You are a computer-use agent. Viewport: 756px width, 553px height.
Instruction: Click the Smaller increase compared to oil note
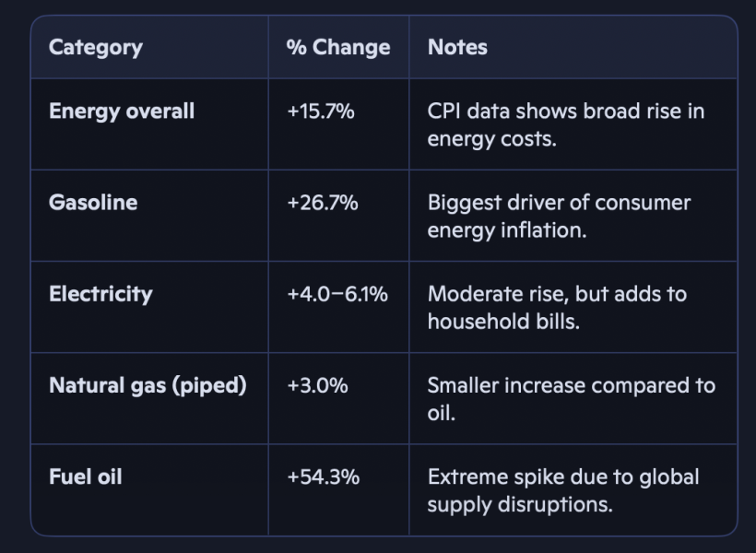click(572, 399)
